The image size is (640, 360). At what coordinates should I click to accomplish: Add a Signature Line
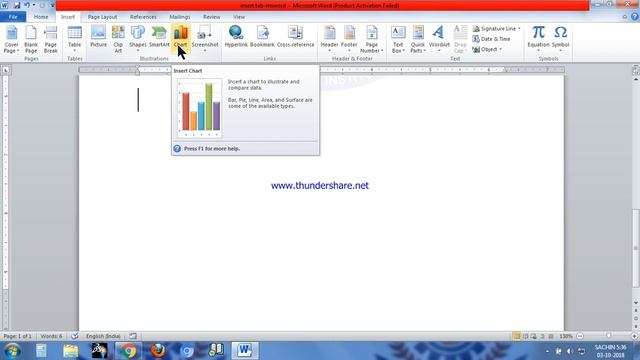pyautogui.click(x=496, y=29)
